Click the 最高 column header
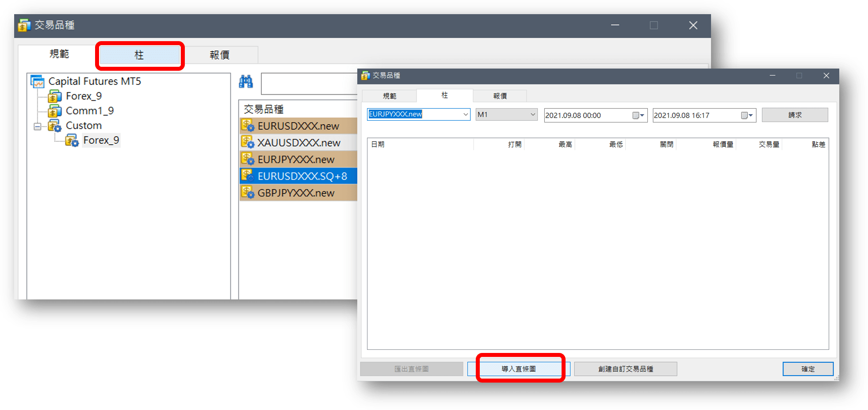The width and height of the screenshot is (868, 410). 550,144
